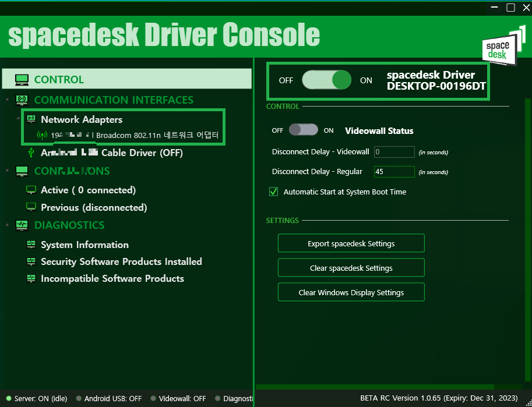Select the COMMUNICATION INTERFACES heading
532x407 pixels.
point(114,100)
